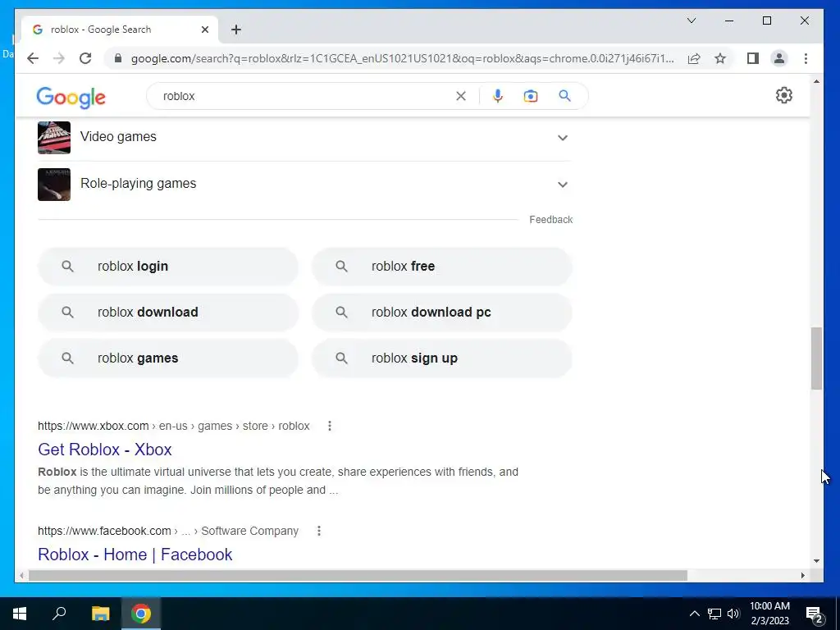This screenshot has width=840, height=630.
Task: Choose roblox download pc suggestion
Action: tap(442, 313)
